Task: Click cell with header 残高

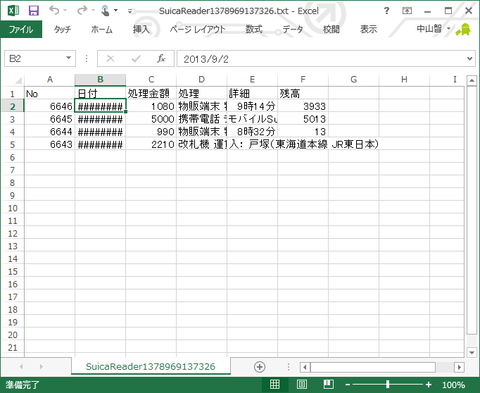Action: pyautogui.click(x=303, y=94)
